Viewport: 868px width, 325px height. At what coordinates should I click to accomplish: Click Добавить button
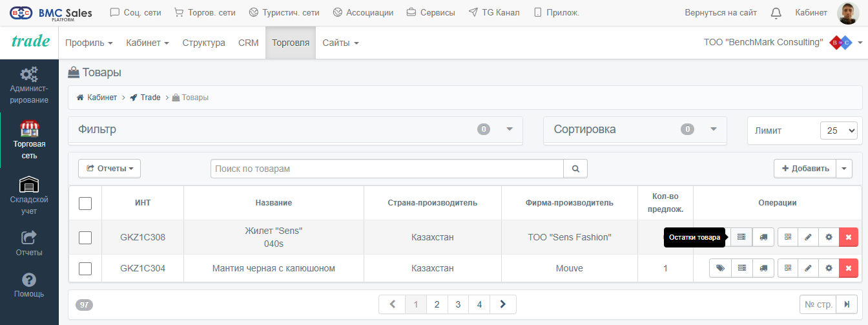tap(805, 169)
